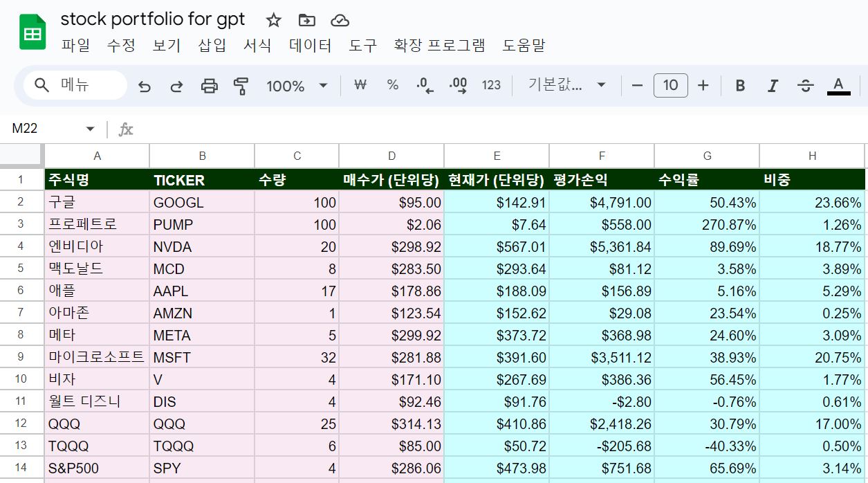This screenshot has width=868, height=483.
Task: Select the 마이크로소프트 cell
Action: click(97, 357)
